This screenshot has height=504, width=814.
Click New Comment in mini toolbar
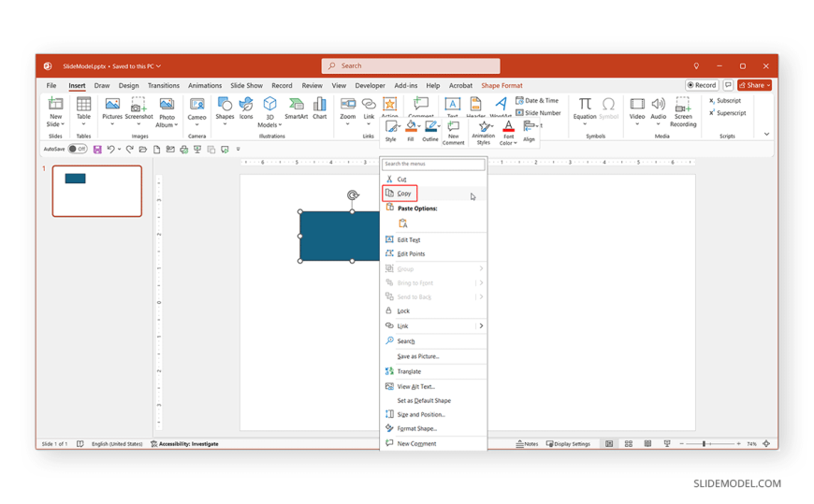point(453,133)
